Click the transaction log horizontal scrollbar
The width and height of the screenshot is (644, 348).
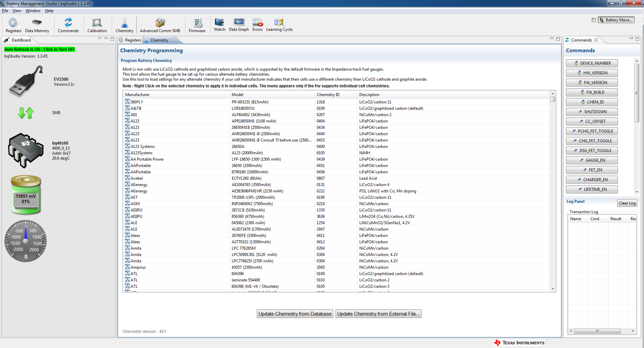pyautogui.click(x=597, y=331)
